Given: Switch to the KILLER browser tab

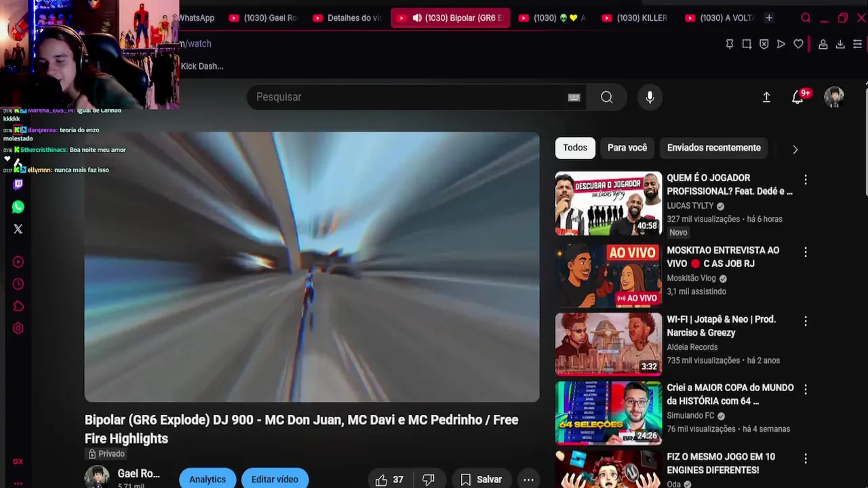Looking at the screenshot, I should point(635,18).
